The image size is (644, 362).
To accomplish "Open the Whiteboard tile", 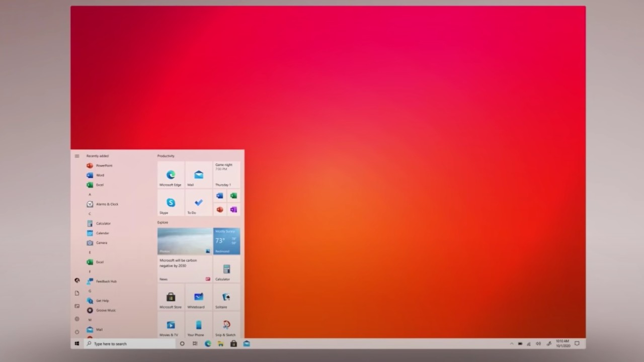I will click(x=198, y=298).
